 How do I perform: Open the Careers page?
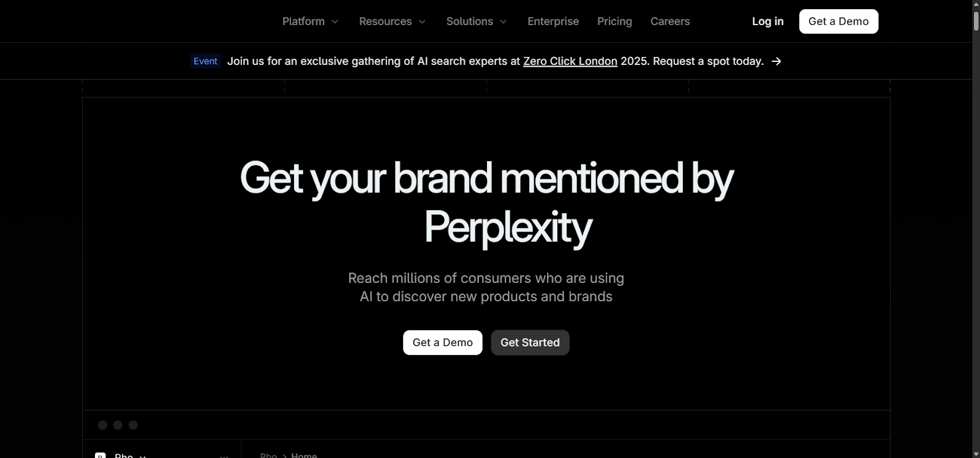pos(669,21)
